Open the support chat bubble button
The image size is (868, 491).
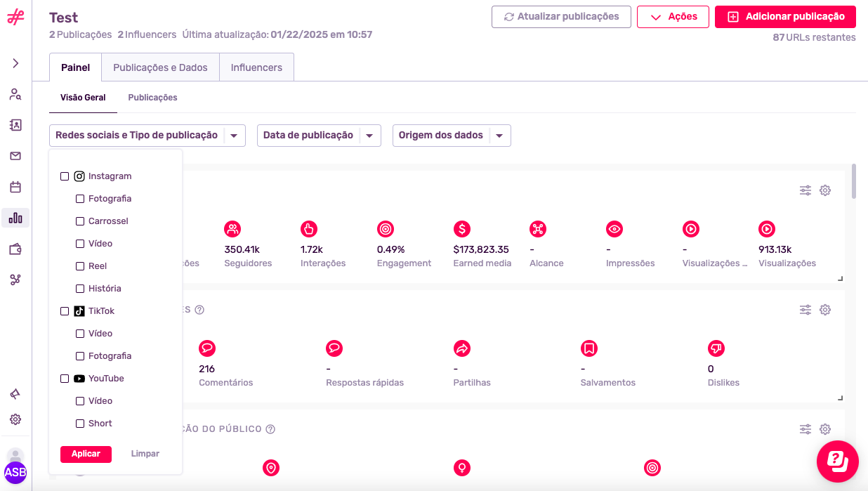pos(838,461)
